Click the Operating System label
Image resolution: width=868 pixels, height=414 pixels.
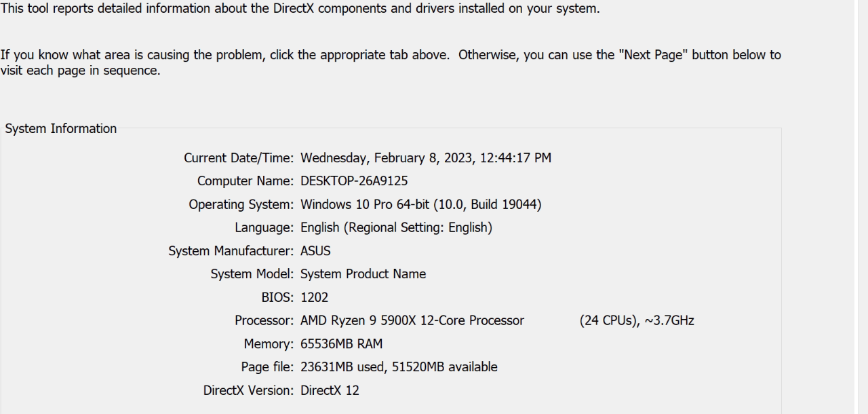[241, 204]
